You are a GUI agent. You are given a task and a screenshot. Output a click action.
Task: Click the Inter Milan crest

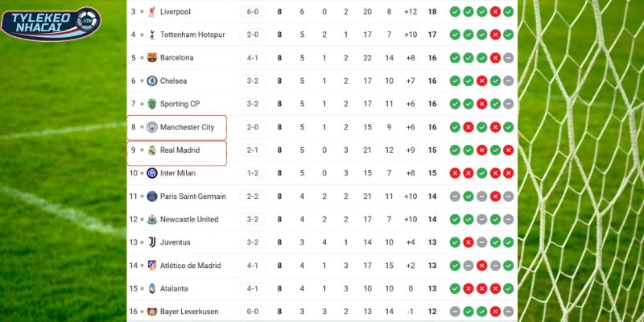(152, 173)
